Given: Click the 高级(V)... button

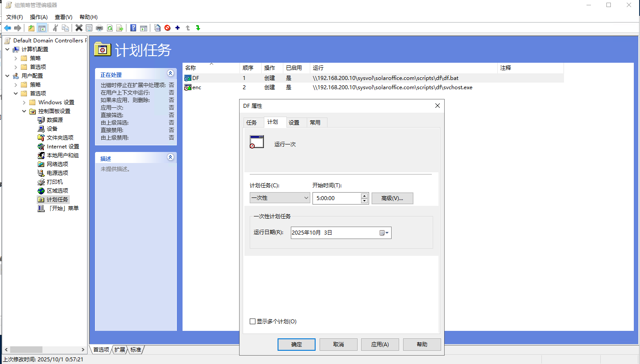Looking at the screenshot, I should 392,198.
